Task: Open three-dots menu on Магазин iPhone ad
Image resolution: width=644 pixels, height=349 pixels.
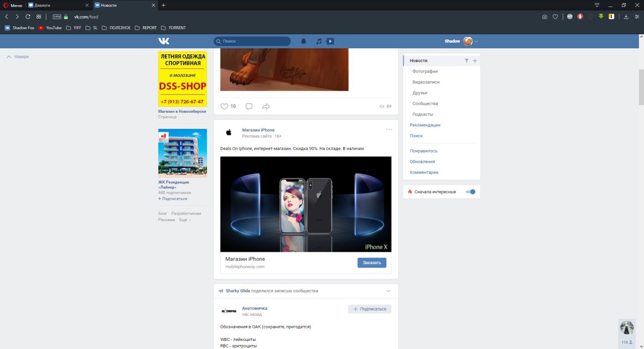Action: pos(389,129)
